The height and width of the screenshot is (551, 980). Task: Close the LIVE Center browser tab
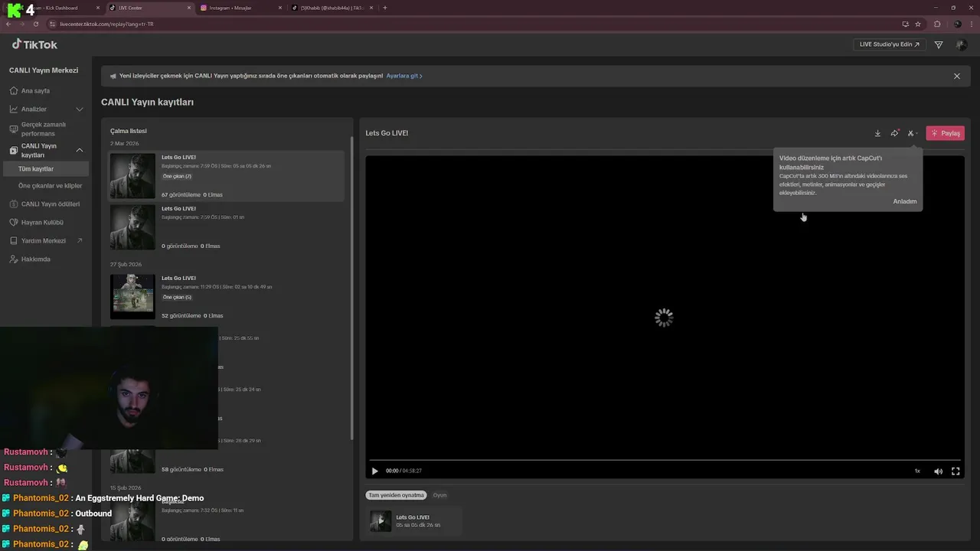tap(189, 8)
